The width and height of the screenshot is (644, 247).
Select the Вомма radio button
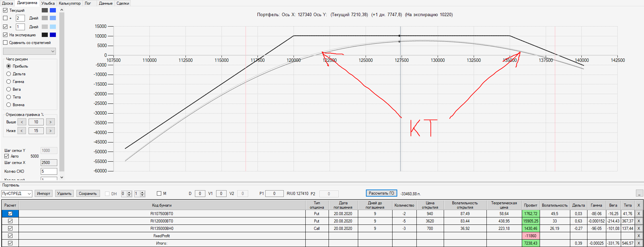coord(9,105)
